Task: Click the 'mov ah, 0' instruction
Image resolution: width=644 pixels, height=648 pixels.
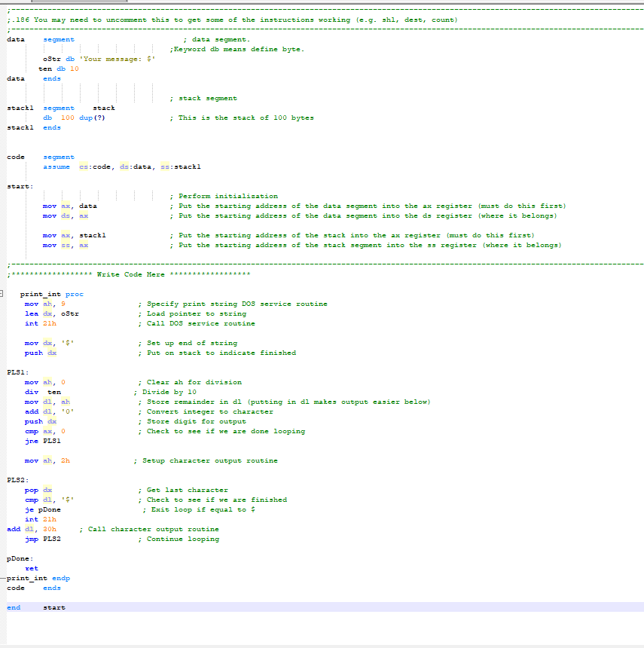Action: point(45,382)
